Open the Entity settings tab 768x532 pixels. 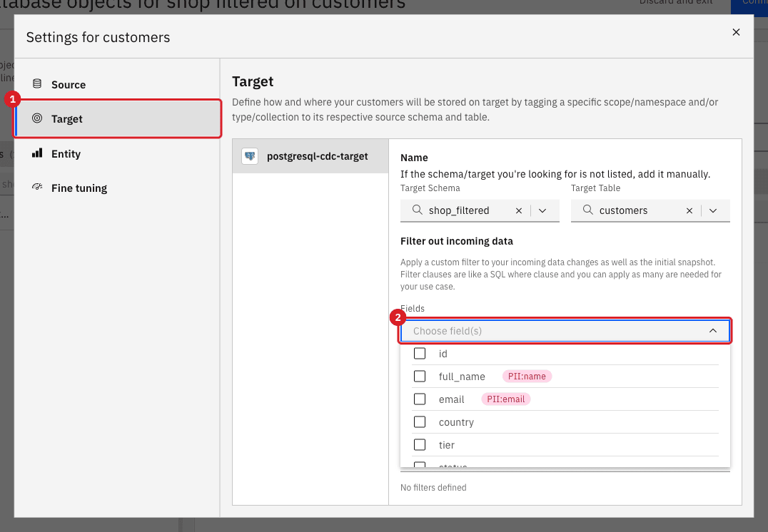pos(118,153)
